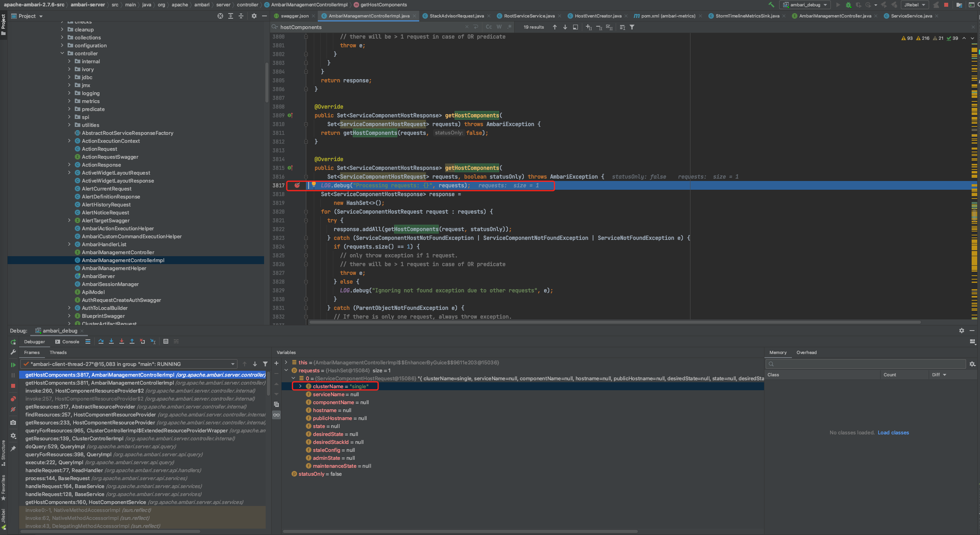Open the Structure tool window button
The width and height of the screenshot is (980, 535).
[3, 453]
